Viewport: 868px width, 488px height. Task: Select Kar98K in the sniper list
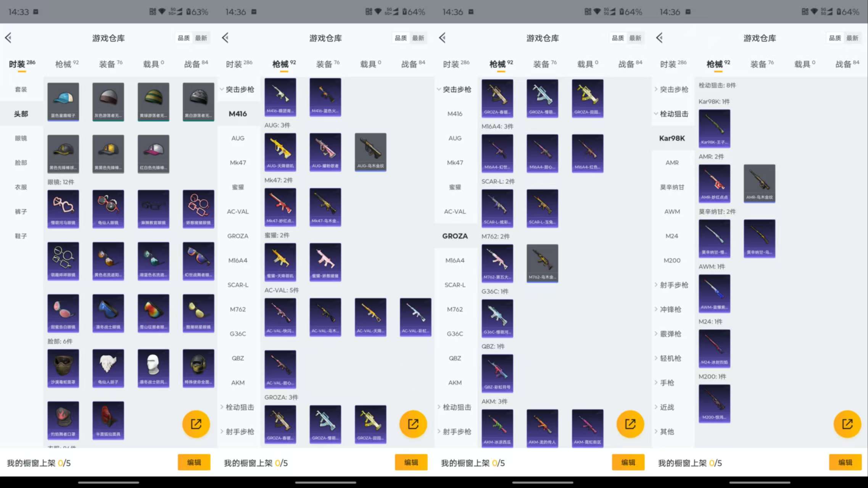tap(672, 138)
